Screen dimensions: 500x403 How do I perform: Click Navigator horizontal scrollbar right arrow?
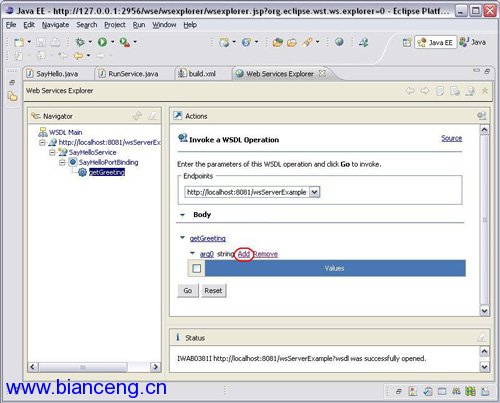point(155,367)
